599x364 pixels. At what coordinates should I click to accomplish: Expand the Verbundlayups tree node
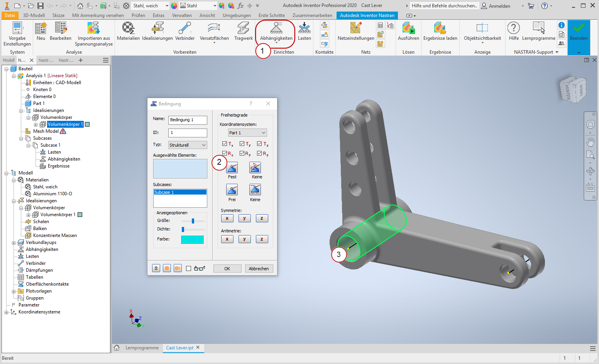14,242
